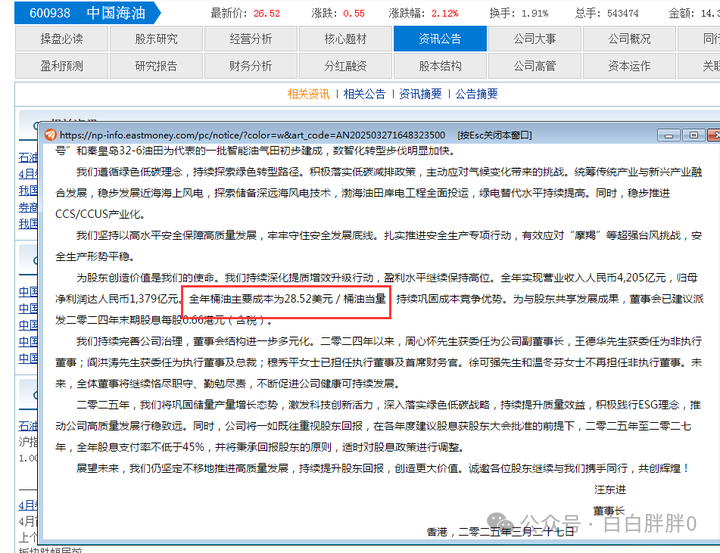Click the popup URL address text
Image resolution: width=720 pixels, height=553 pixels.
click(x=252, y=135)
